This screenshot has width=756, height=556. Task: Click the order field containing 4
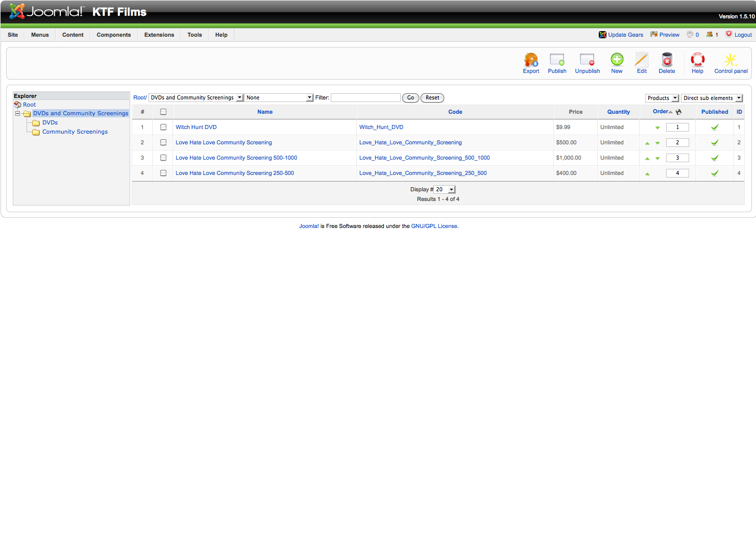pyautogui.click(x=677, y=173)
